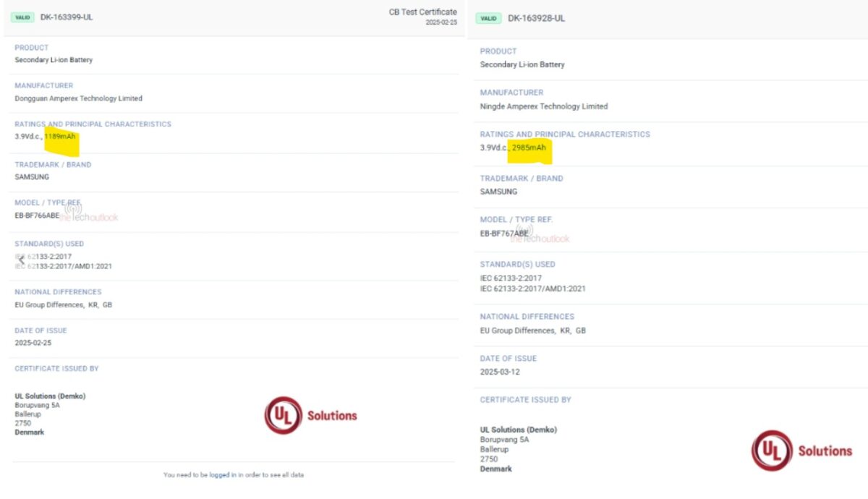Click PRODUCT label in DK-163399-UL certificate

coord(32,48)
